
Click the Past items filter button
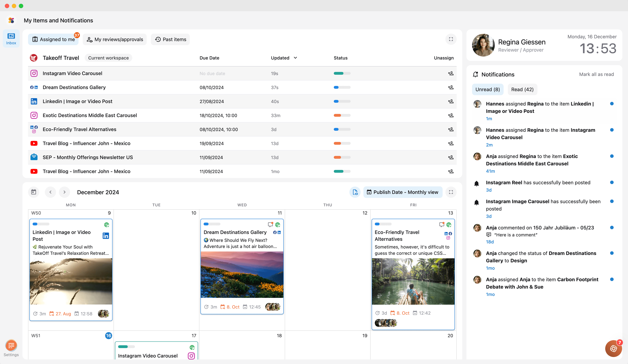pyautogui.click(x=170, y=39)
